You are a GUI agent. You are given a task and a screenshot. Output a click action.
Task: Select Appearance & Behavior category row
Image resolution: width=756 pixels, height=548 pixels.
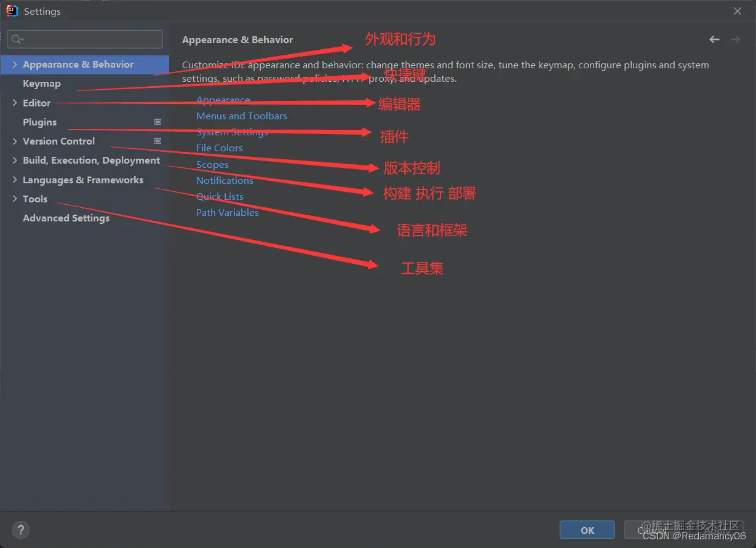(85, 65)
